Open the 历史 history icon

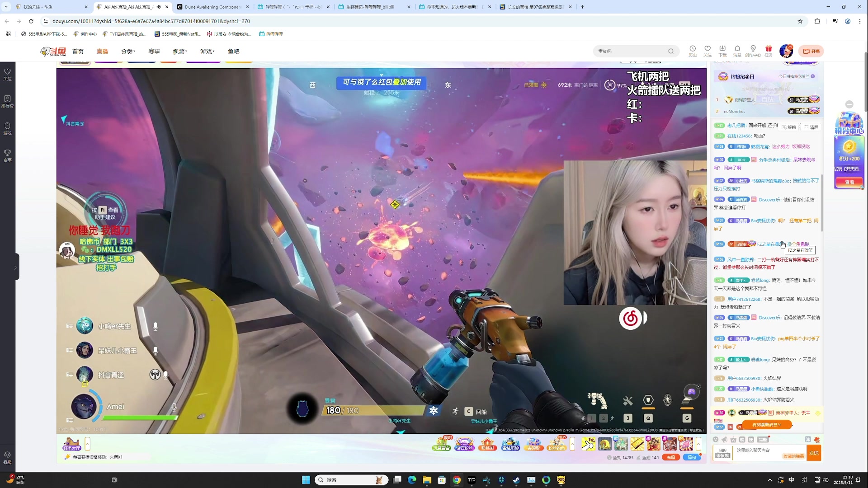click(692, 51)
